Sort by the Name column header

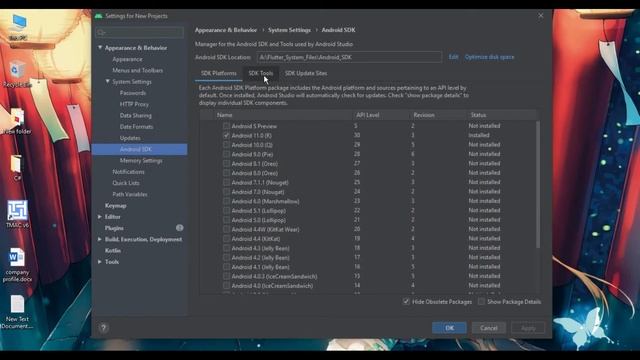click(x=224, y=115)
